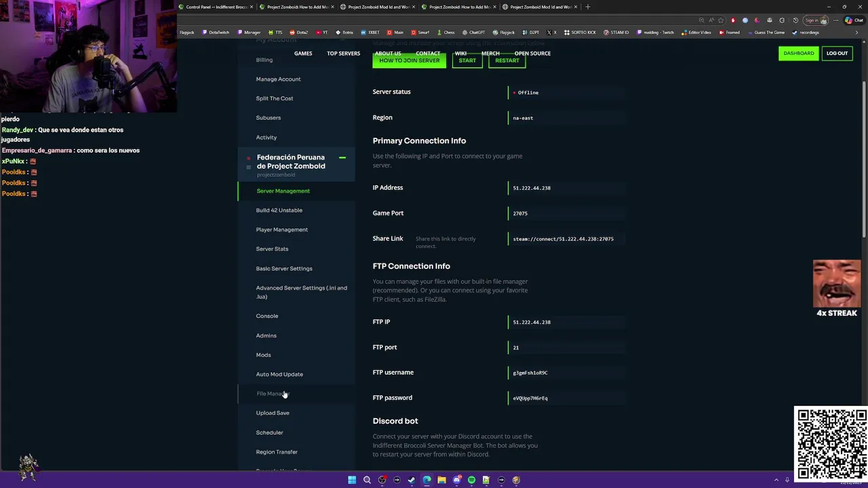This screenshot has height=488, width=868.
Task: Open Activity sidebar link
Action: pyautogui.click(x=267, y=138)
